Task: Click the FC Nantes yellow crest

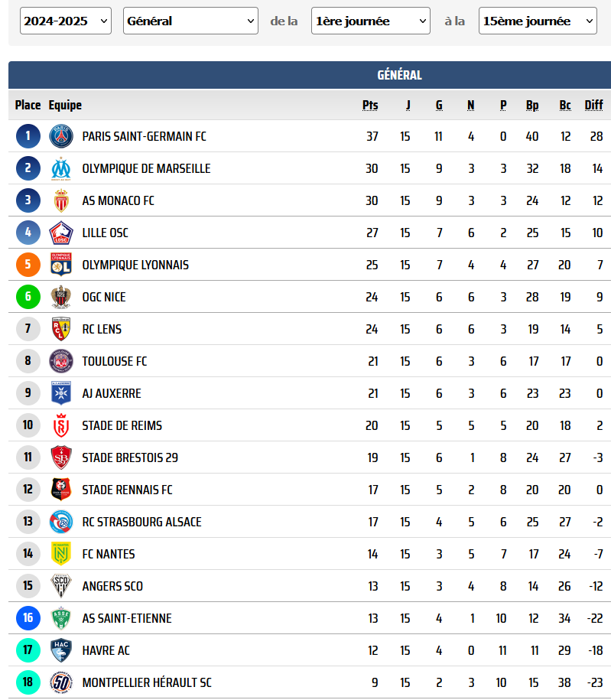Action: pyautogui.click(x=61, y=554)
